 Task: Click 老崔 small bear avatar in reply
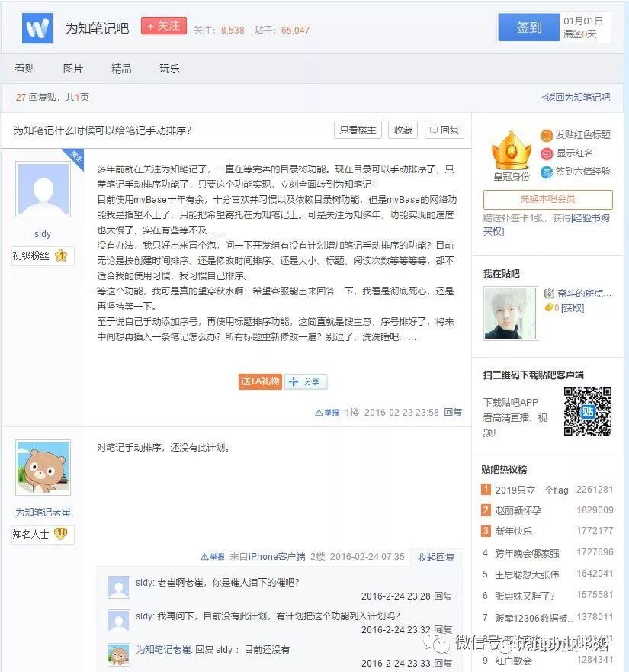119,654
